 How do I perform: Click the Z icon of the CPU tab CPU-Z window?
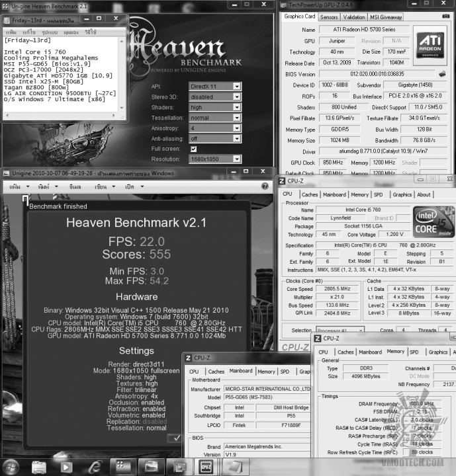click(282, 181)
